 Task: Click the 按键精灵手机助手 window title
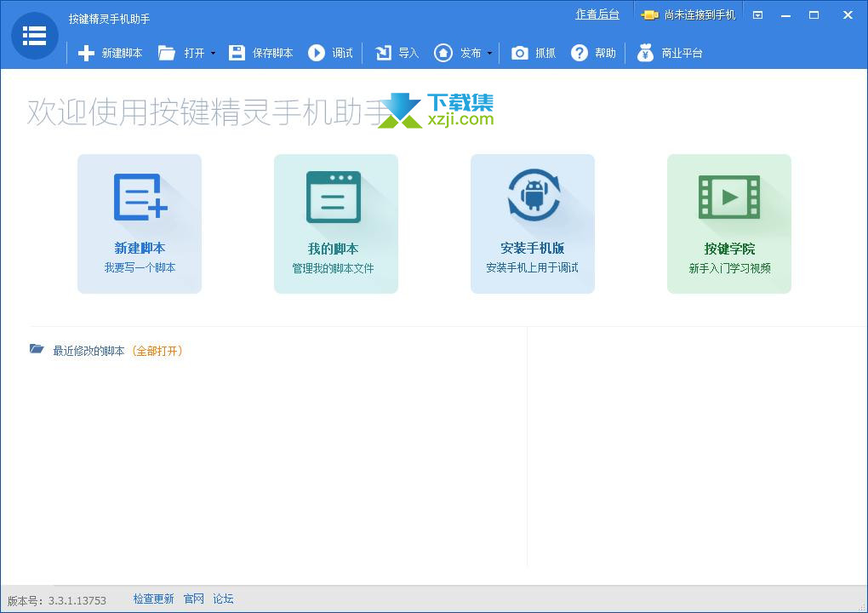click(109, 19)
